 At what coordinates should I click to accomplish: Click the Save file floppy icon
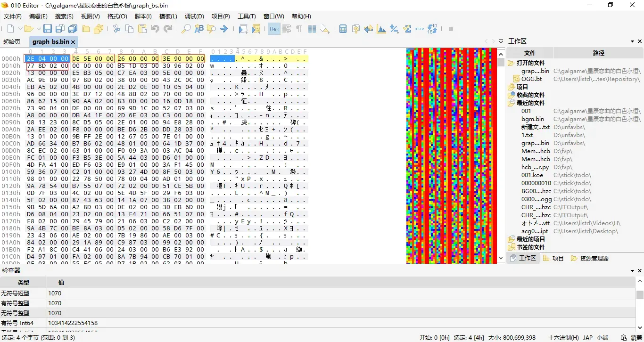pos(48,29)
